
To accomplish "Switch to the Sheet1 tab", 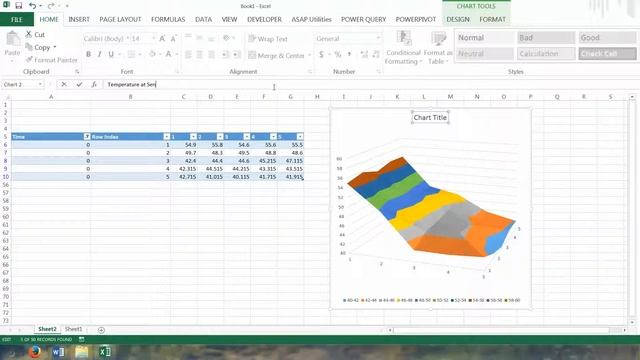I will pyautogui.click(x=73, y=329).
